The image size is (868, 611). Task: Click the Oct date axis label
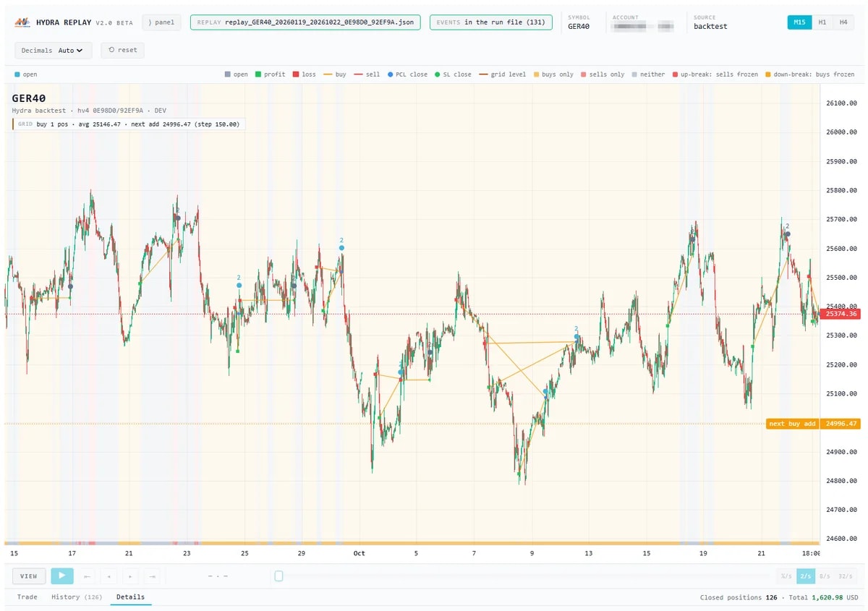tap(359, 553)
